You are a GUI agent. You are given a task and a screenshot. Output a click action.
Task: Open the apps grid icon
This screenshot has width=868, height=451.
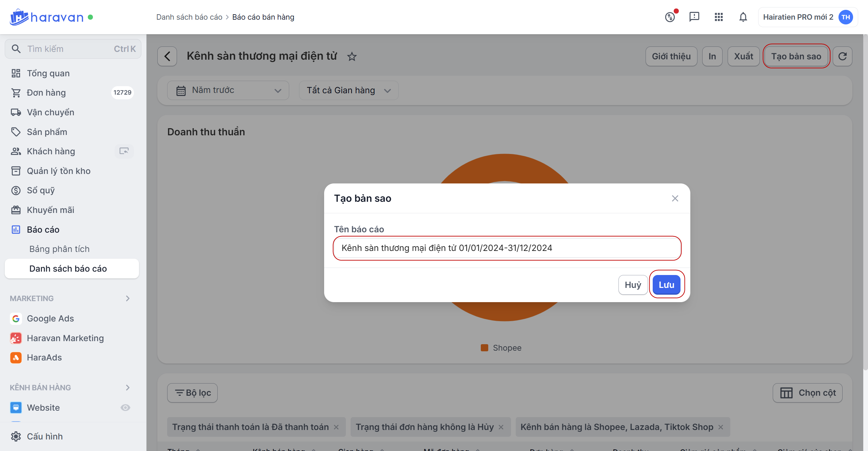pyautogui.click(x=718, y=17)
